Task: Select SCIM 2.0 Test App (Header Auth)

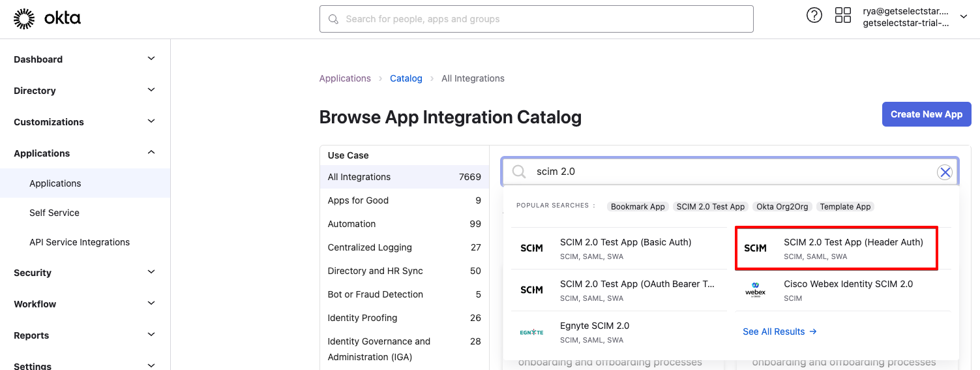Action: coord(853,242)
